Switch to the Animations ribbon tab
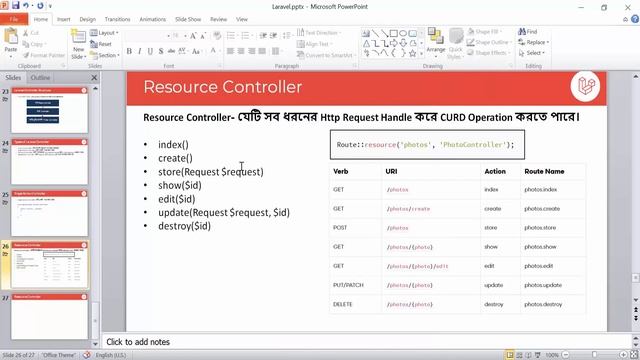This screenshot has width=640, height=360. [x=153, y=19]
